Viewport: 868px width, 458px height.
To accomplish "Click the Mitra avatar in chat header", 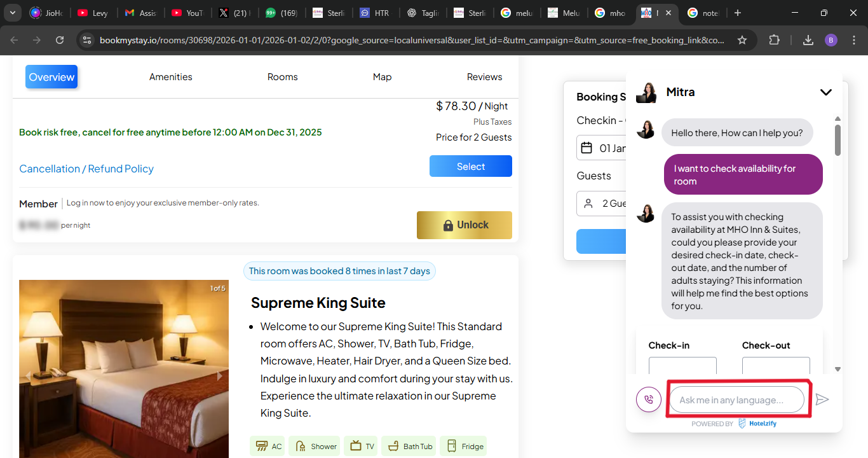I will tap(646, 93).
